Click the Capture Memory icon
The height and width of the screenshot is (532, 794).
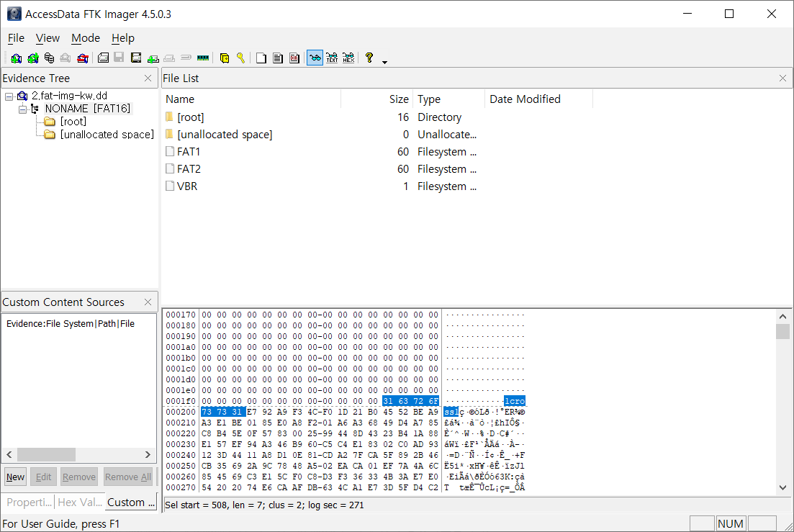point(203,58)
